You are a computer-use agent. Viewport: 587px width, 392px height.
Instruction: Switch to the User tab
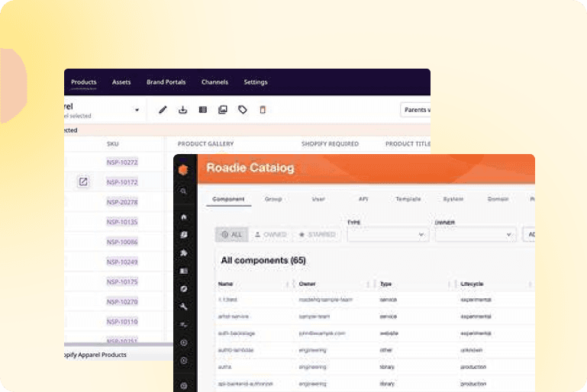tap(318, 199)
